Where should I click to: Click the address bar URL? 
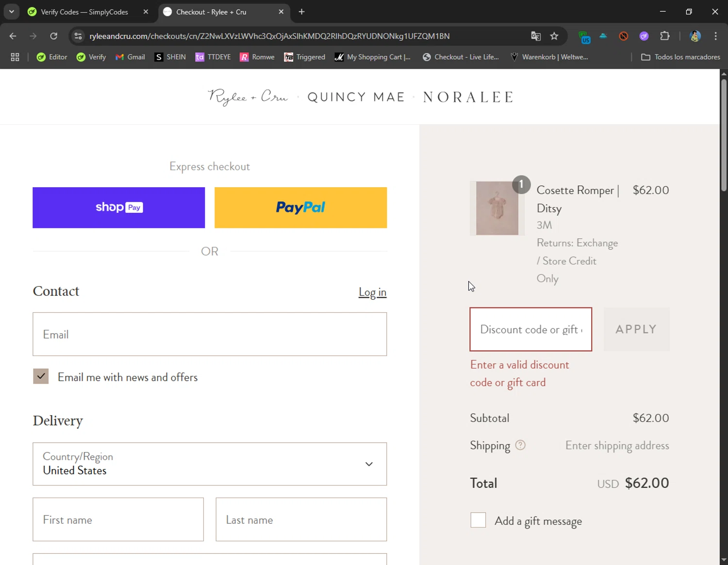(269, 36)
